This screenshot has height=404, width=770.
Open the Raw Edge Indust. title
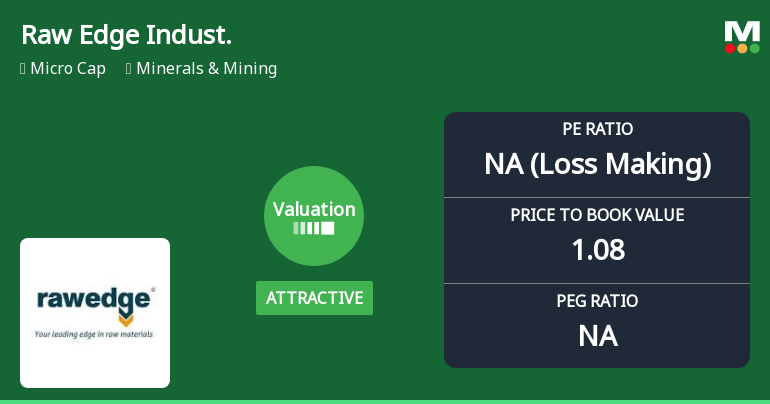click(x=126, y=35)
